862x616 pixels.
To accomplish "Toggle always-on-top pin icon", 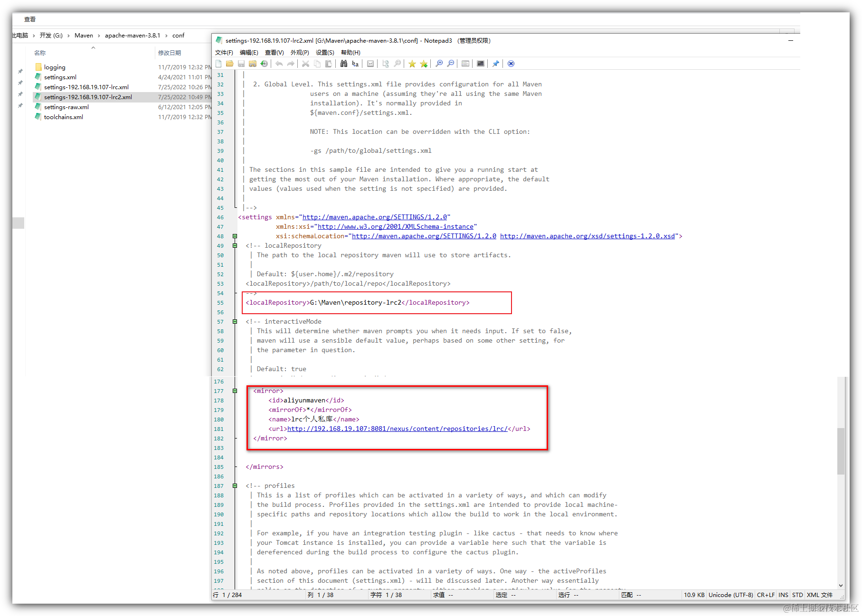I will (x=496, y=64).
